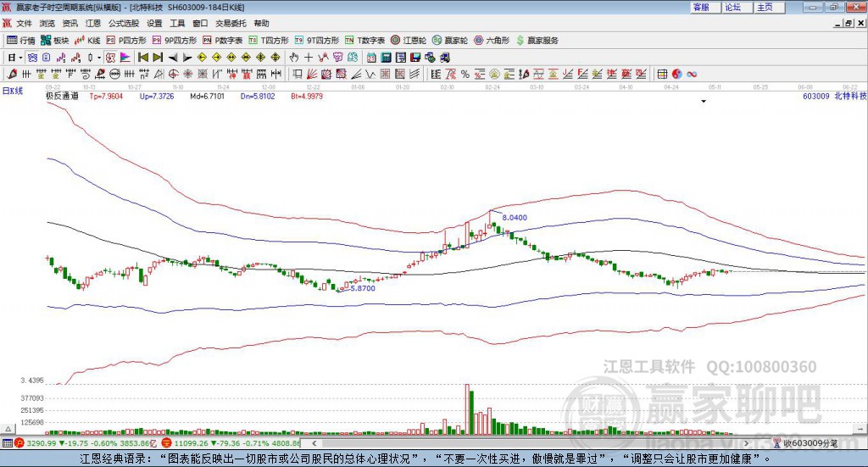Open the 板块 sector view

55,41
